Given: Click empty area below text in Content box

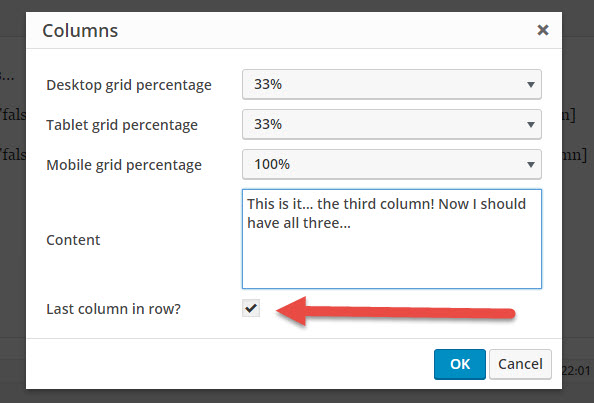Looking at the screenshot, I should coord(392,261).
